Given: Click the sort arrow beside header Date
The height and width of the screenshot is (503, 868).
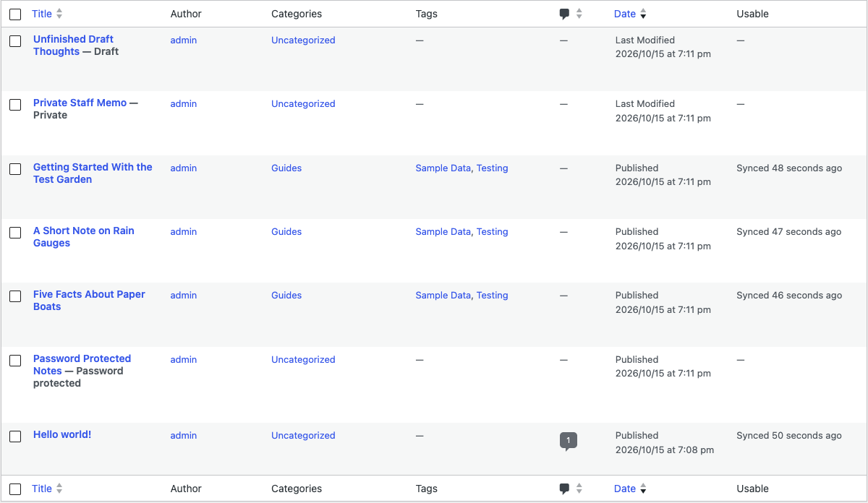Looking at the screenshot, I should tap(643, 14).
